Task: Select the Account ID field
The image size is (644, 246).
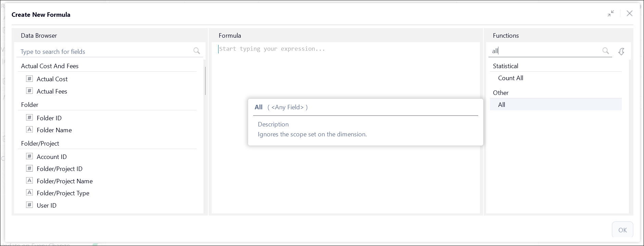Action: [x=52, y=157]
